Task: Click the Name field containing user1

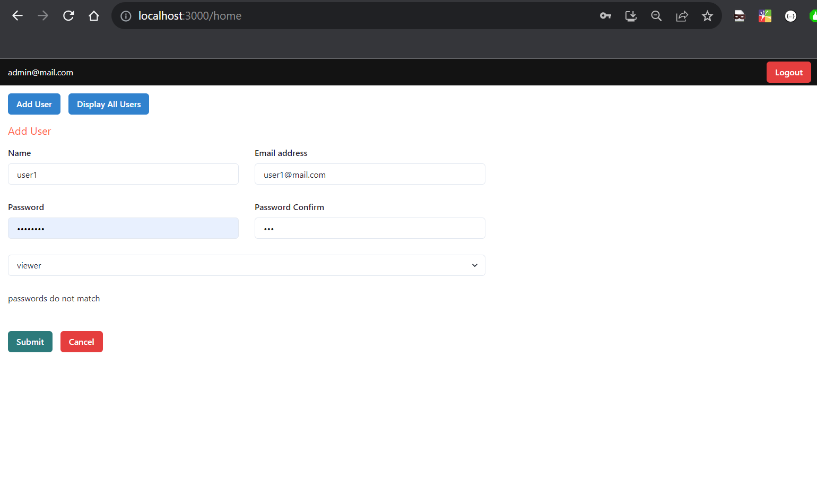Action: coord(123,174)
